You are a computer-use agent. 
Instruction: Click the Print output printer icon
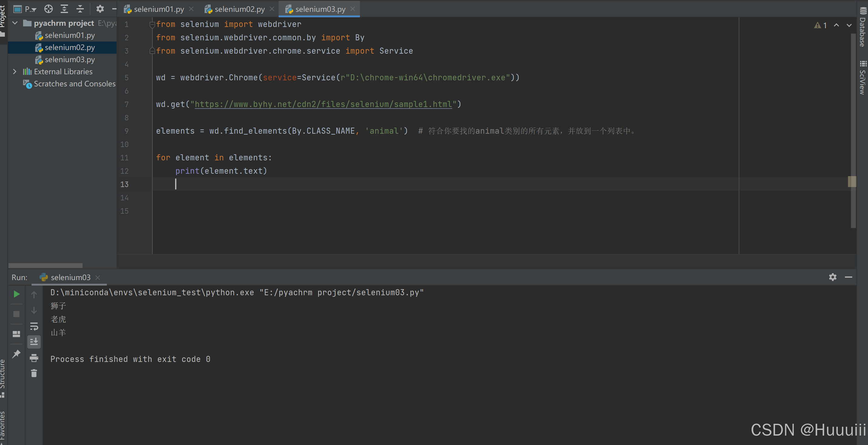pyautogui.click(x=34, y=358)
